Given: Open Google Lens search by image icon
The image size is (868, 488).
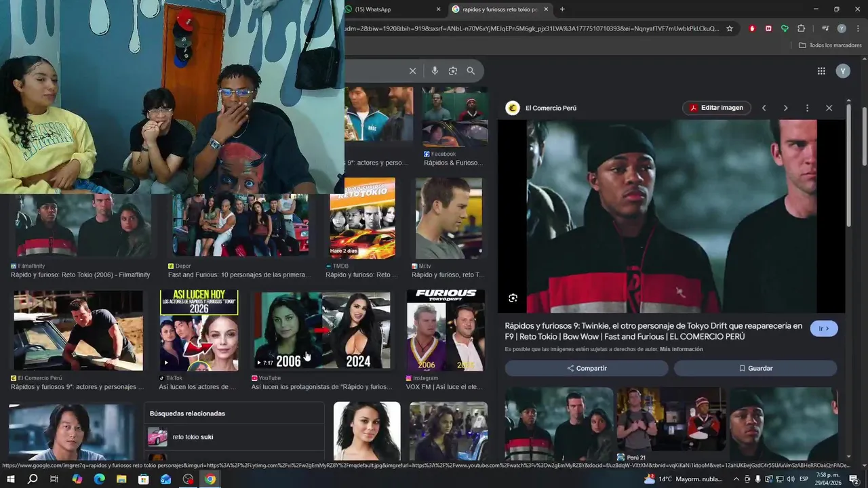Looking at the screenshot, I should (x=453, y=70).
